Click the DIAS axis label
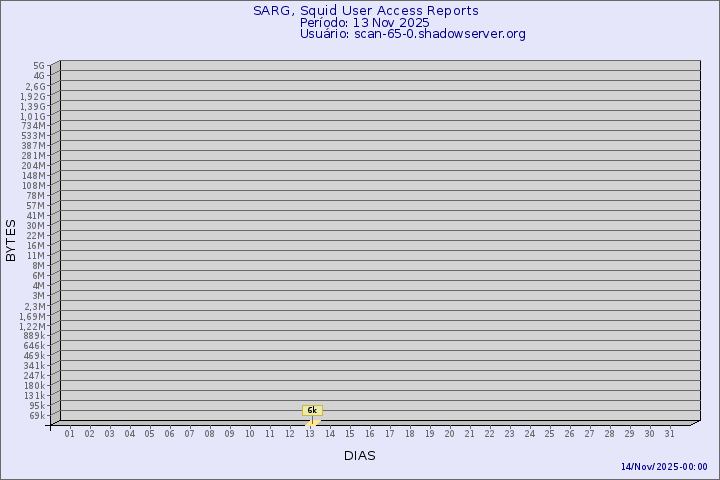 point(360,456)
